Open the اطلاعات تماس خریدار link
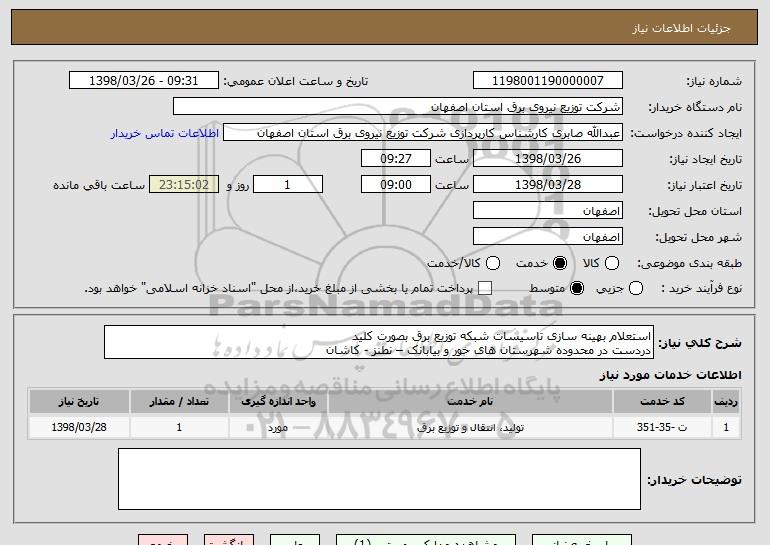This screenshot has width=770, height=545. coord(165,134)
